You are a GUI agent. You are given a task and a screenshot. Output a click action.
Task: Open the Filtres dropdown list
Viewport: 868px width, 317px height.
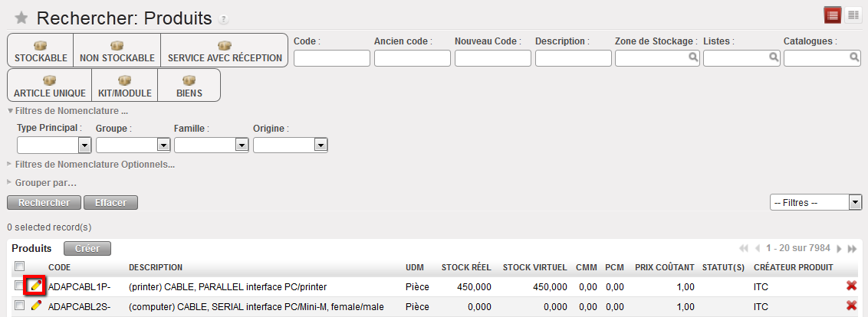816,202
